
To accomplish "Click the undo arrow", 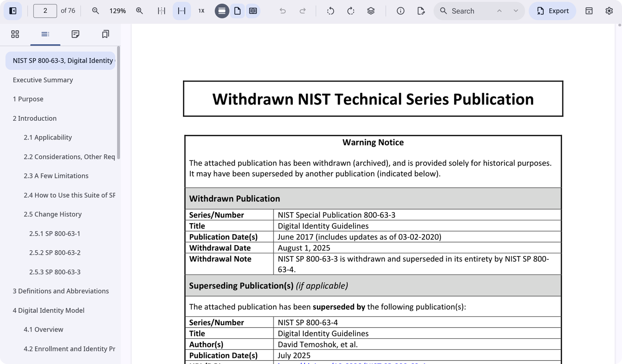I will tap(283, 11).
